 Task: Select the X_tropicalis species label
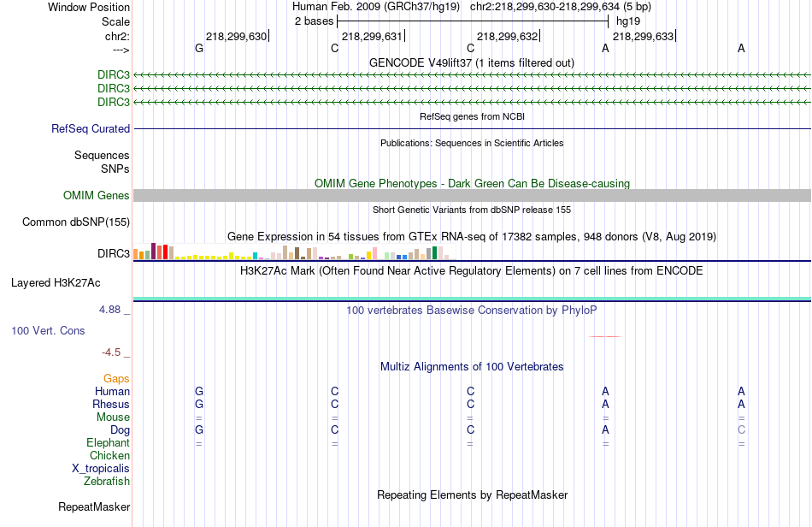click(x=101, y=469)
